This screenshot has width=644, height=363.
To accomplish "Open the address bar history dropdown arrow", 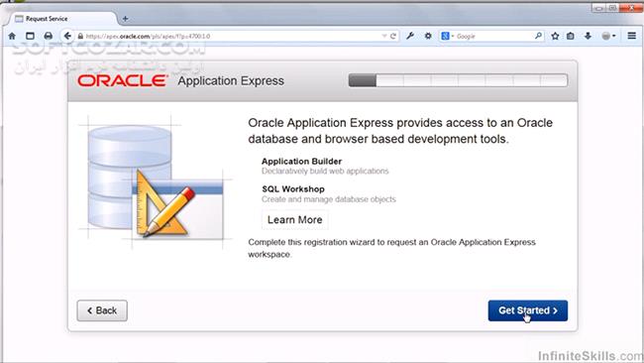I will pyautogui.click(x=384, y=36).
